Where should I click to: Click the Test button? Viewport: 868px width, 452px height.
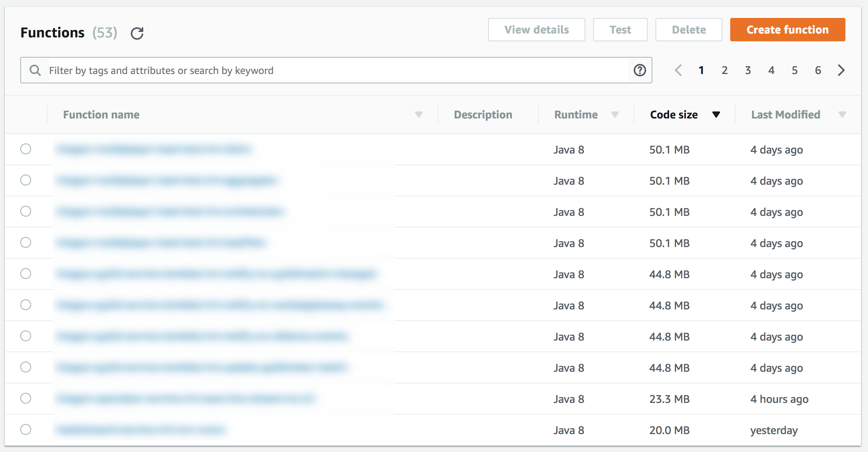point(620,29)
